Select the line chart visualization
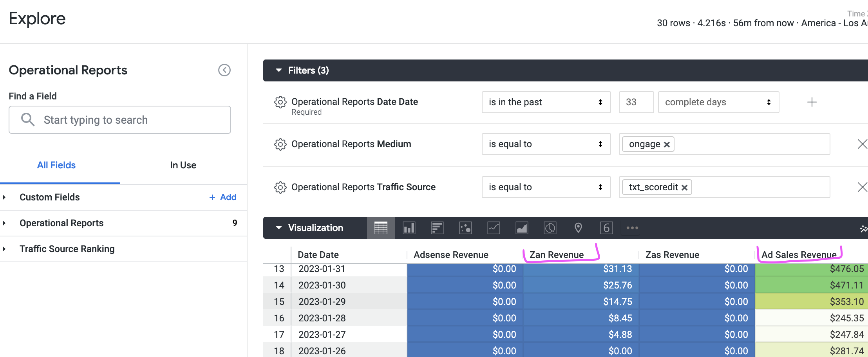This screenshot has height=357, width=868. [494, 227]
